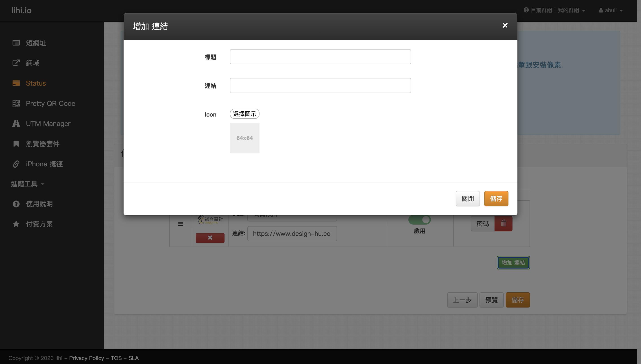Close the 增加 連結 dialog with X
641x364 pixels.
point(505,25)
